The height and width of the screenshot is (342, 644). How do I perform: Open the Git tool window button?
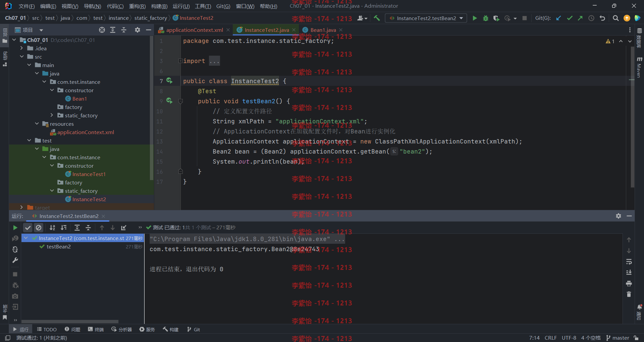[x=194, y=329]
